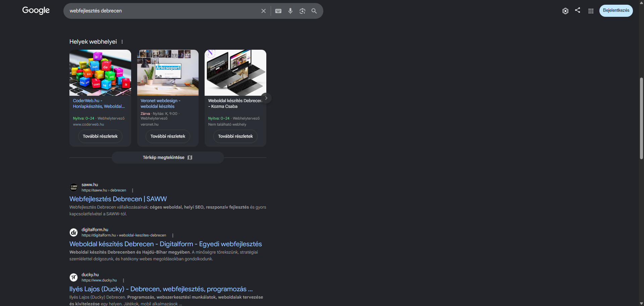The height and width of the screenshot is (306, 644).
Task: Click the Nem található webhely text
Action: coord(227,124)
